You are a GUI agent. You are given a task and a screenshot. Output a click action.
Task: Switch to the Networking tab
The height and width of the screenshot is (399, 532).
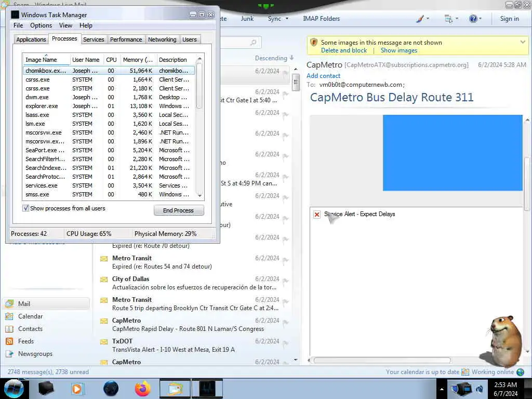162,39
